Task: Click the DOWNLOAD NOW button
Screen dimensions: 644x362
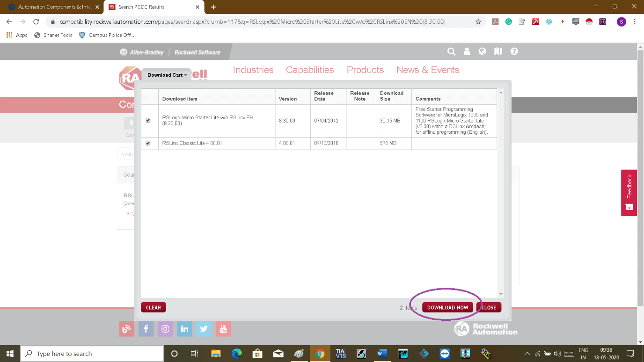Action: (x=447, y=307)
